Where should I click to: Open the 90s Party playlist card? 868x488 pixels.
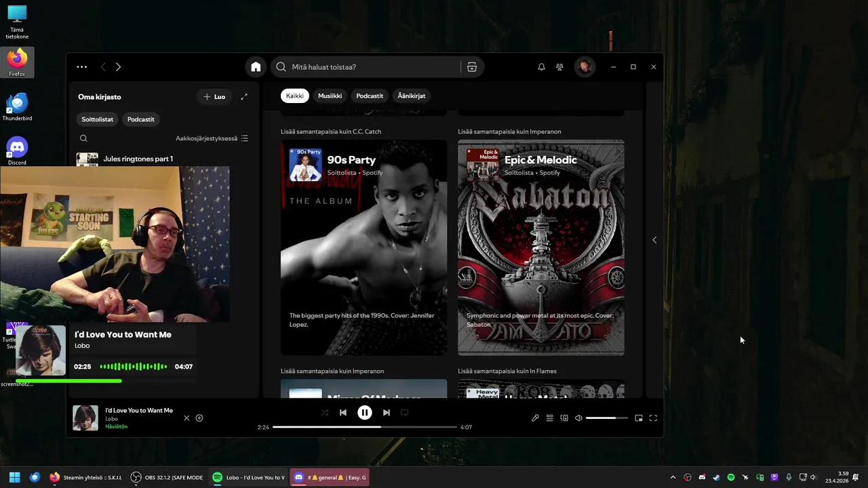pyautogui.click(x=364, y=247)
